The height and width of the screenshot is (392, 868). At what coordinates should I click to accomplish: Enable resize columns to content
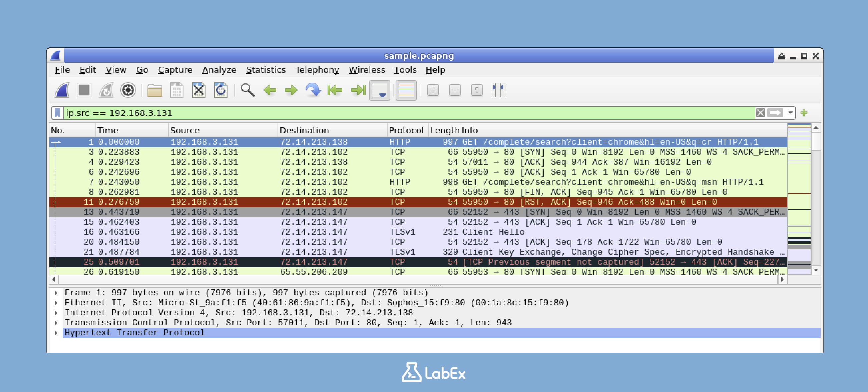[x=499, y=90]
